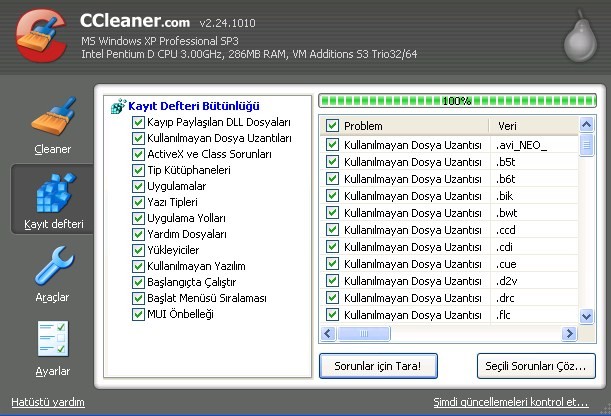Image resolution: width=611 pixels, height=416 pixels.
Task: Select the .cdi value cell
Action: click(x=504, y=247)
